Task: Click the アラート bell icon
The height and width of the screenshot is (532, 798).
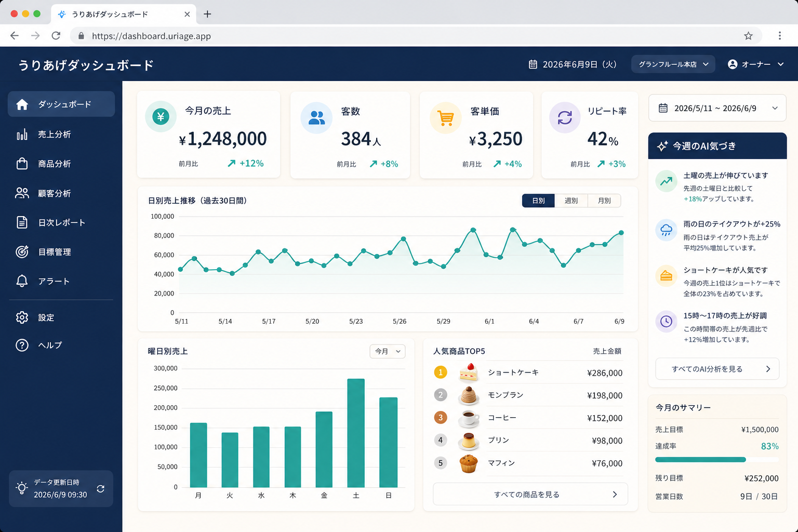Action: [22, 281]
